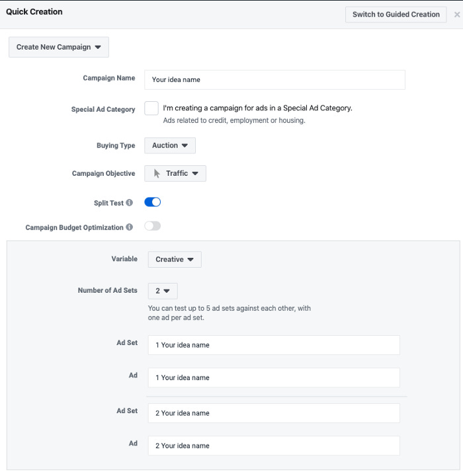This screenshot has width=463, height=476.
Task: Click the 'Campaign Name' label
Action: tap(109, 78)
